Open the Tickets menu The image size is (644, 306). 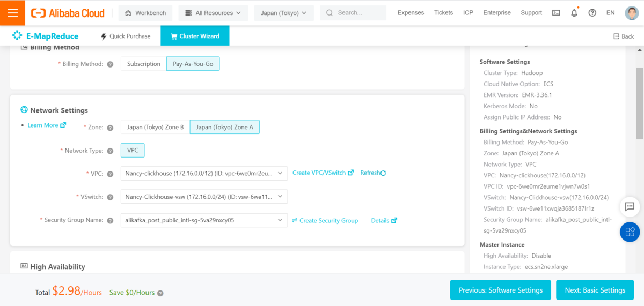click(443, 13)
